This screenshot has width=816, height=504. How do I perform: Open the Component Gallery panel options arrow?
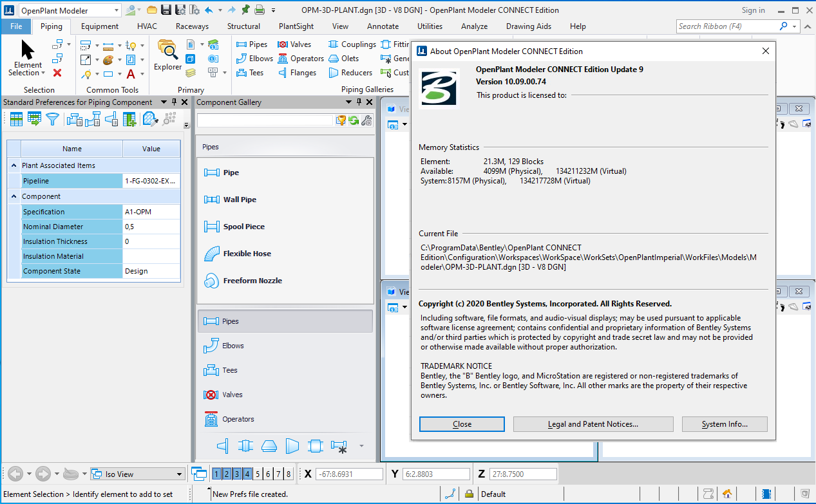coord(348,102)
